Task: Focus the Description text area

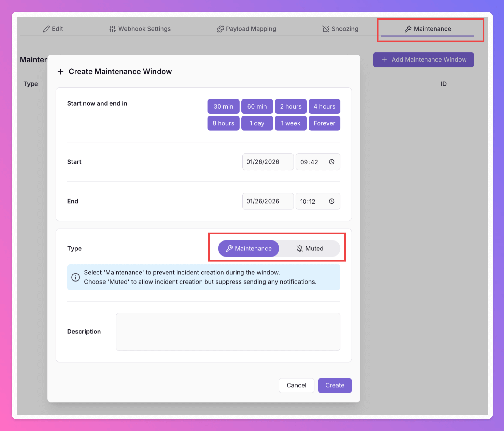Action: 228,332
